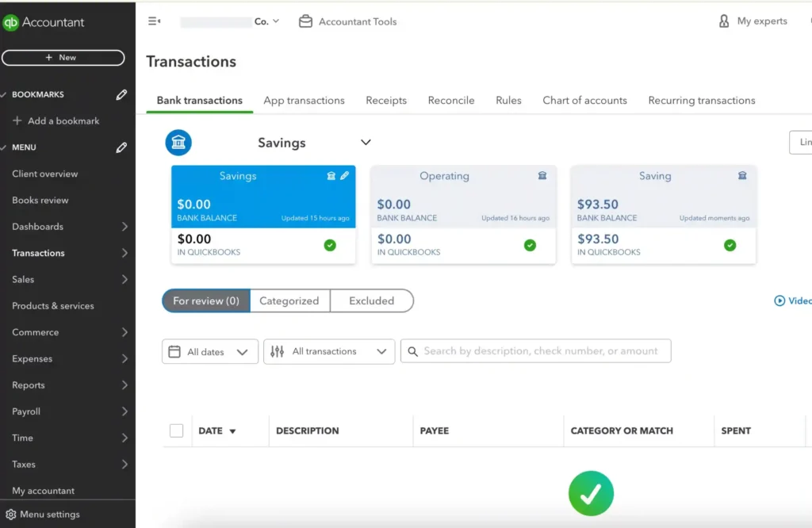Image resolution: width=812 pixels, height=528 pixels.
Task: Sort by DESCRIPTION column header
Action: pos(308,430)
